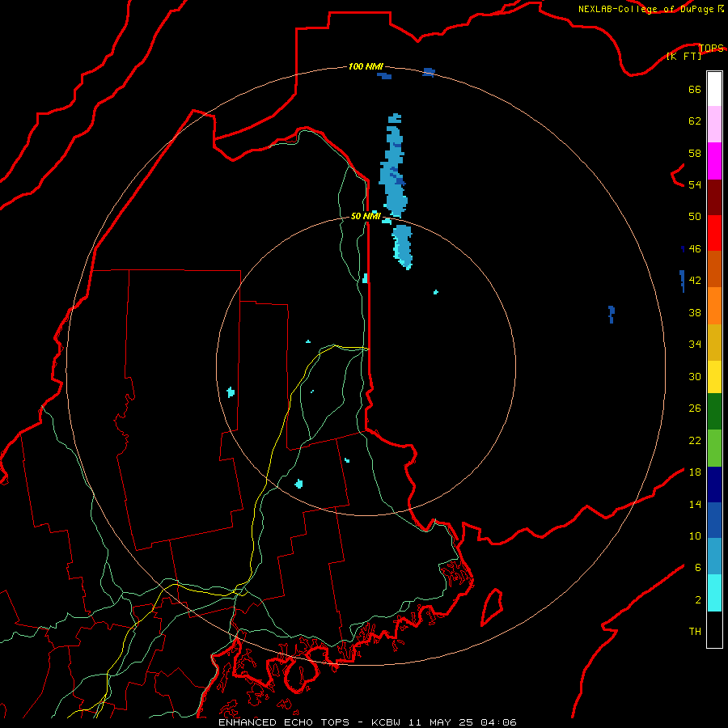Click the cyan echo south-southwest near ring
Viewport: 728px width, 728px height.
click(x=299, y=484)
